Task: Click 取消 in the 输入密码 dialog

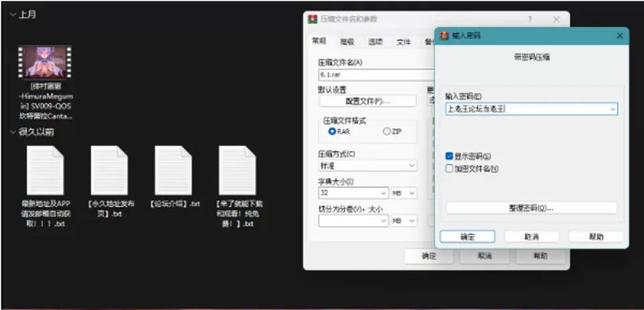Action: pos(531,236)
